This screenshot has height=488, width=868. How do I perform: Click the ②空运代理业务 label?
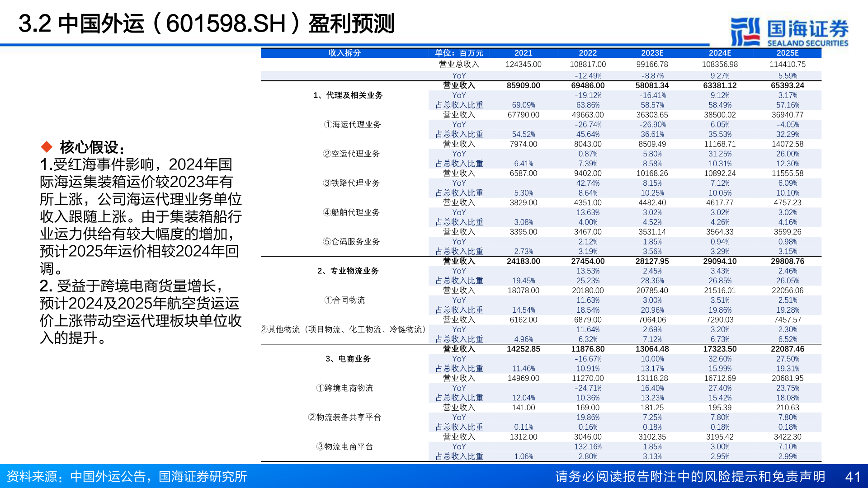click(x=351, y=154)
